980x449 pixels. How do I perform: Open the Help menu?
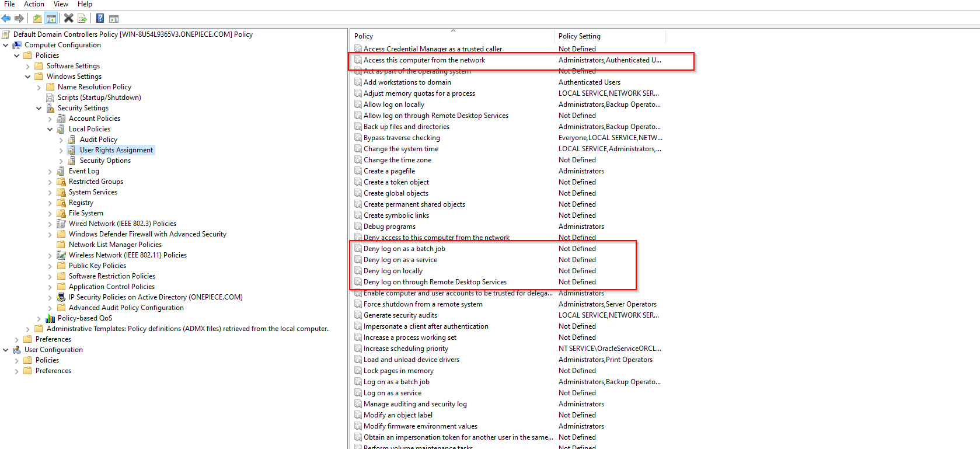click(x=85, y=4)
